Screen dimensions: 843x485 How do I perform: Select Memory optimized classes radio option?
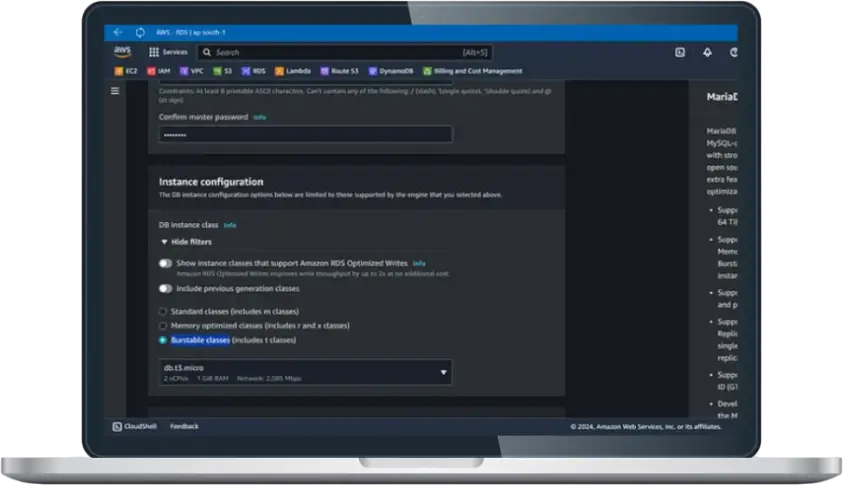click(163, 326)
